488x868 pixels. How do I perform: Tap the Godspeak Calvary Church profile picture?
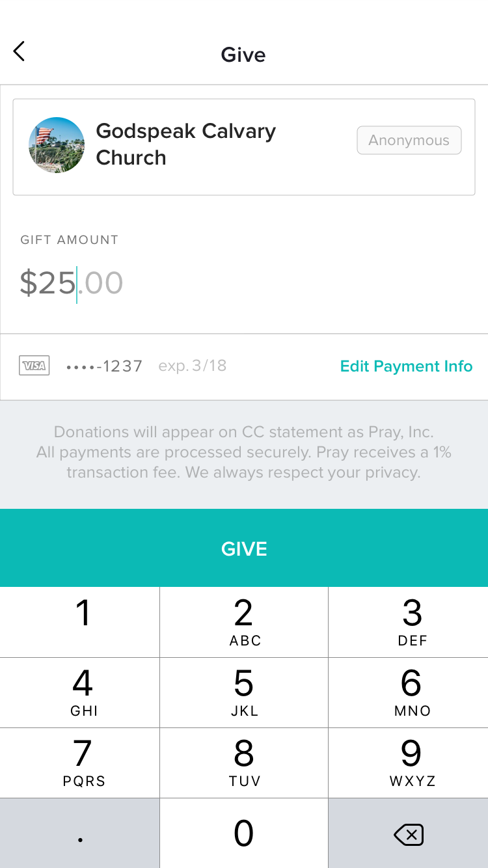57,145
